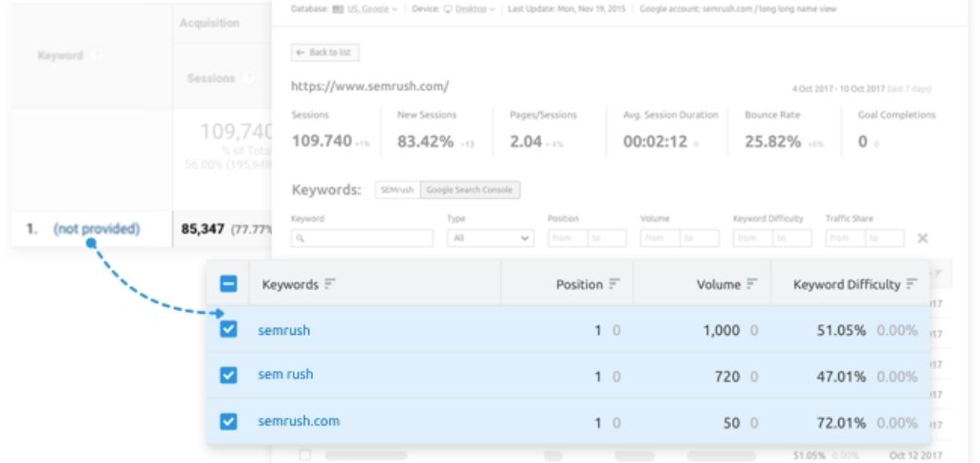Open the semrush.com keyword link

(x=299, y=421)
